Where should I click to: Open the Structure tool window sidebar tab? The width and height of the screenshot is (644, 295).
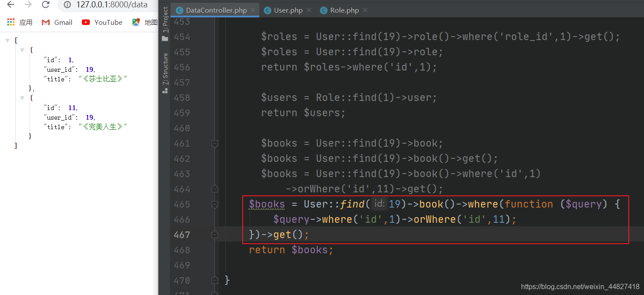[165, 73]
